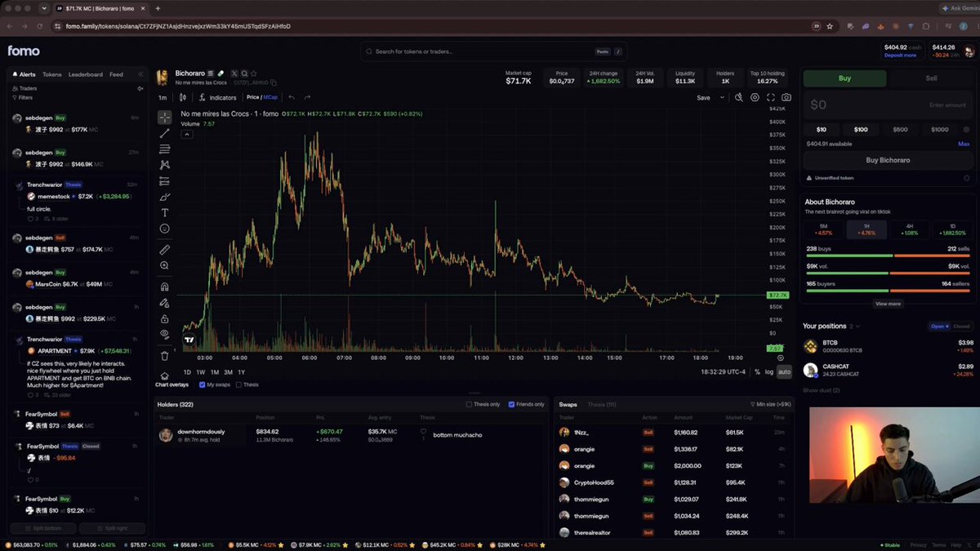Click Max available balance link
This screenshot has width=980, height=551.
click(x=964, y=144)
